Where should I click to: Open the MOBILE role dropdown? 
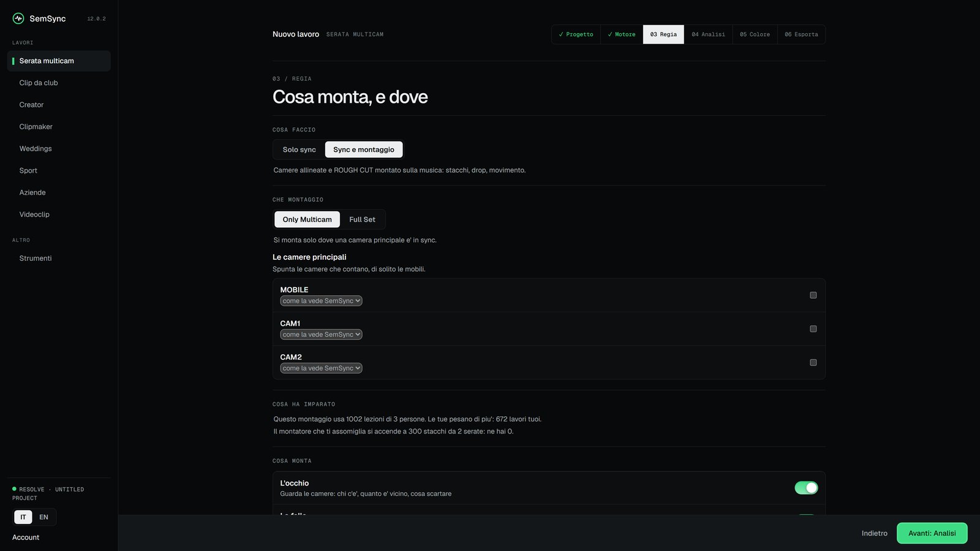(x=321, y=301)
